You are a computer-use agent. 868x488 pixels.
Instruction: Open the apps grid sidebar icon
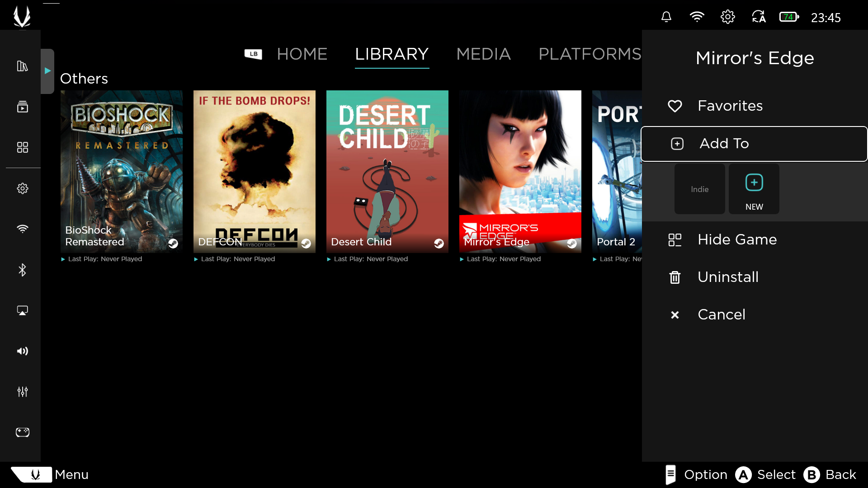click(22, 147)
